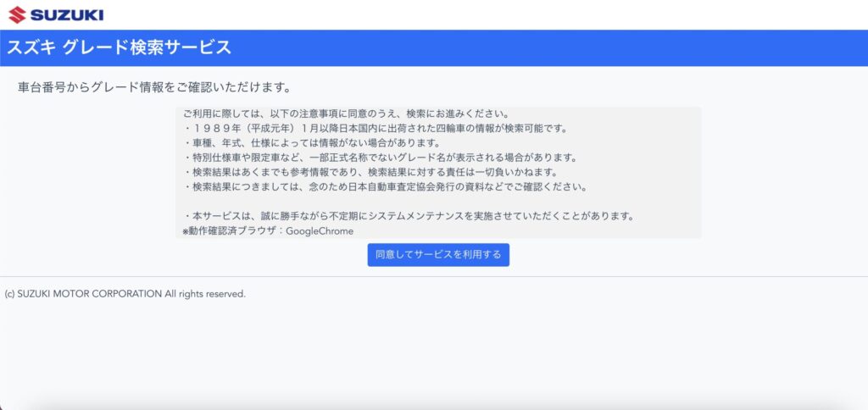Click 同意してサービスを利用する button
This screenshot has width=868, height=410.
(438, 254)
